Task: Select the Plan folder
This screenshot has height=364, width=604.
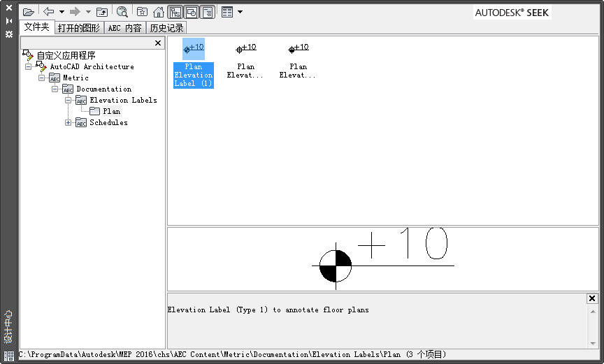Action: (x=112, y=111)
